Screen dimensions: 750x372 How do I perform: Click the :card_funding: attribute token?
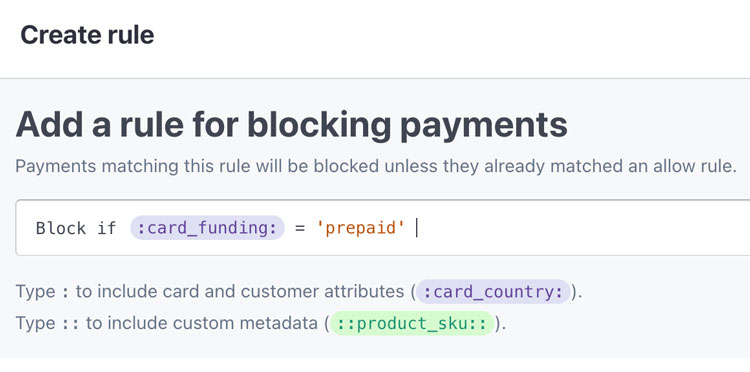[x=207, y=228]
